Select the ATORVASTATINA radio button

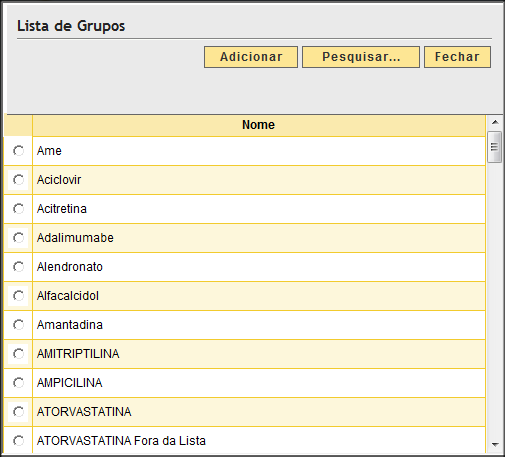point(18,412)
